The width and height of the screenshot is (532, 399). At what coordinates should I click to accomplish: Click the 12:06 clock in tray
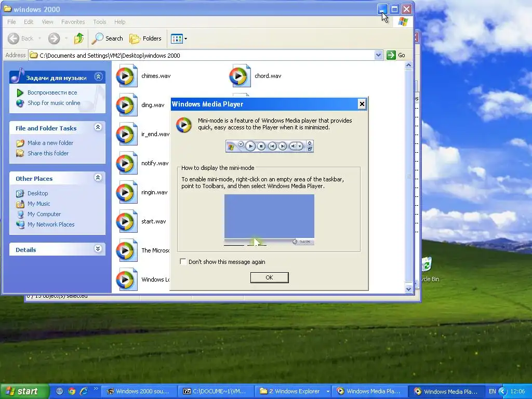pos(518,391)
